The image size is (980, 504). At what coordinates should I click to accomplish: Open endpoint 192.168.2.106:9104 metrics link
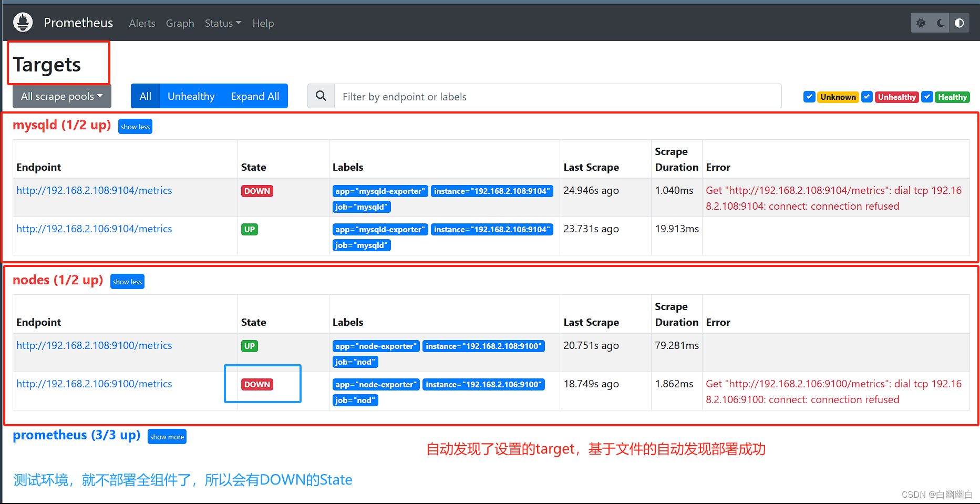94,229
